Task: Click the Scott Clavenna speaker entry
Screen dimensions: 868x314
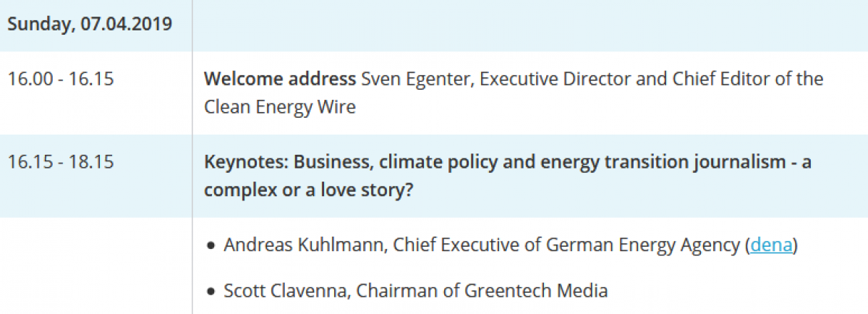Action: [416, 291]
